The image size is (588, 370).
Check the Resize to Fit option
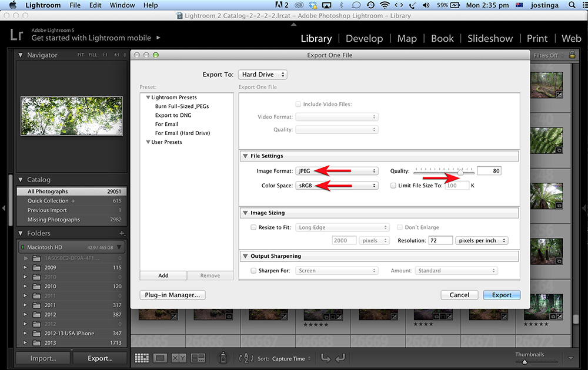tap(253, 227)
